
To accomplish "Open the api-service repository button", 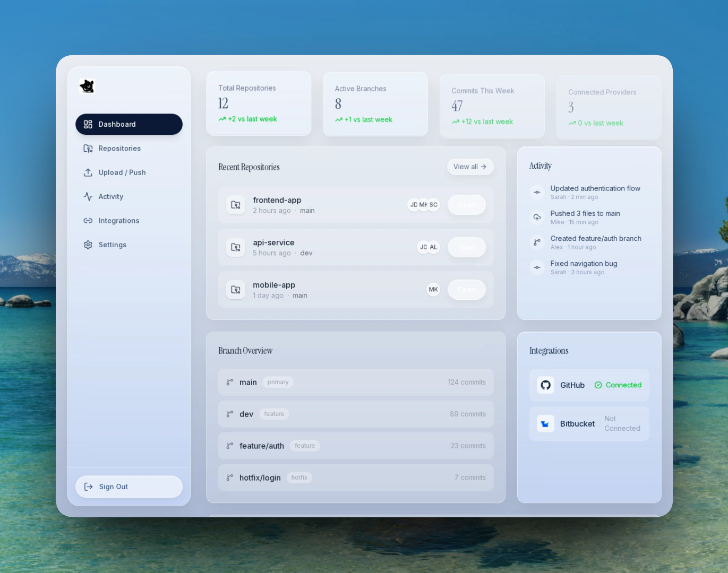I will coord(467,247).
